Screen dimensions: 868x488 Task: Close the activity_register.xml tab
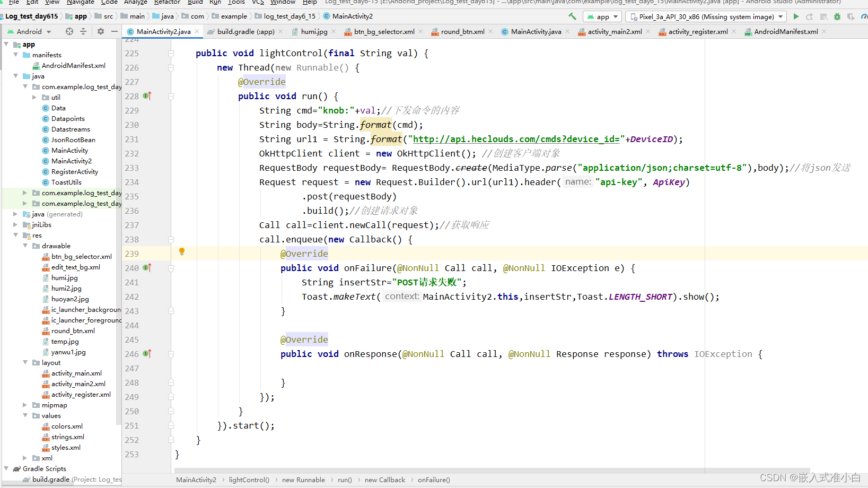click(x=734, y=31)
